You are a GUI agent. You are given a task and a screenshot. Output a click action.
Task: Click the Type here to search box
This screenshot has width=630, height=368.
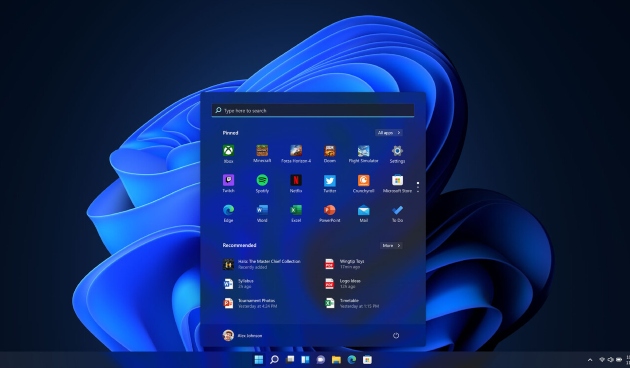point(313,110)
